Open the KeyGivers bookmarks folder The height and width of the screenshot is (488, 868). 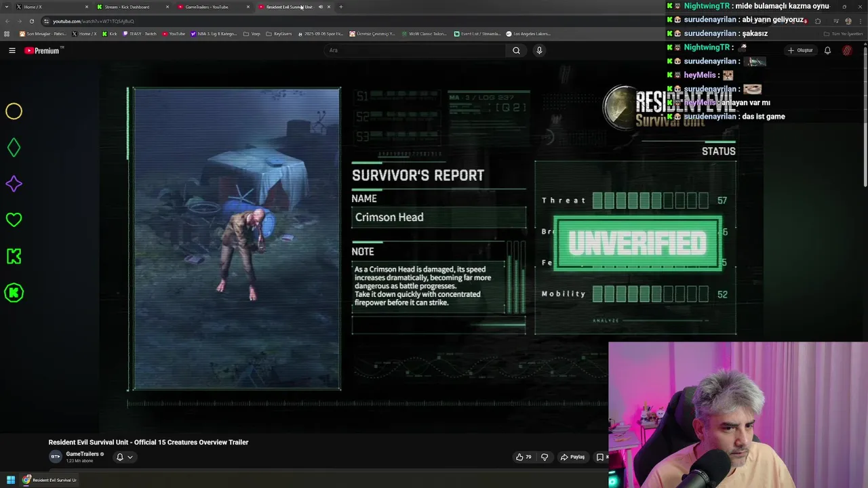[x=279, y=34]
